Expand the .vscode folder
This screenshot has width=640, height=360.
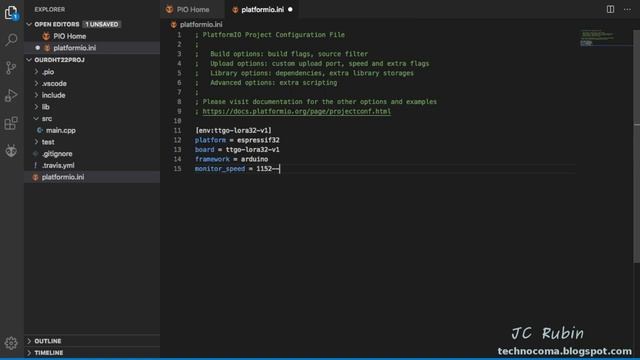36,83
